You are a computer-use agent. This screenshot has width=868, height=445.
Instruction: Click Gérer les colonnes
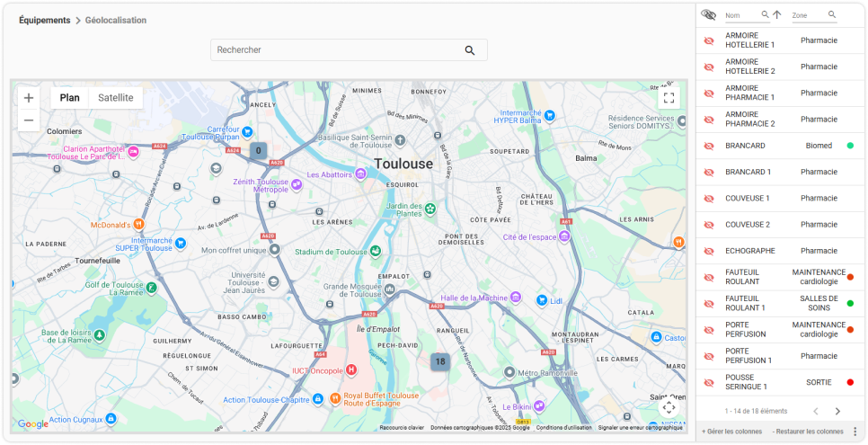[x=731, y=432]
